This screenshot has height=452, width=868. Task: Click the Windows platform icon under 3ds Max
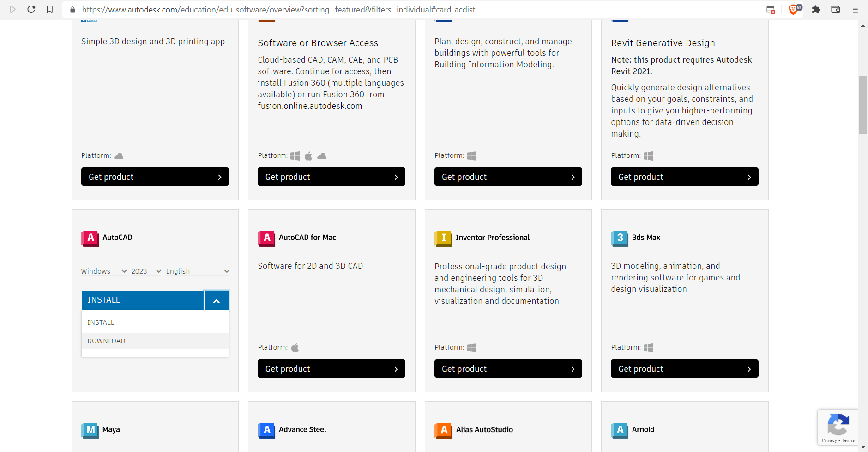pos(648,348)
